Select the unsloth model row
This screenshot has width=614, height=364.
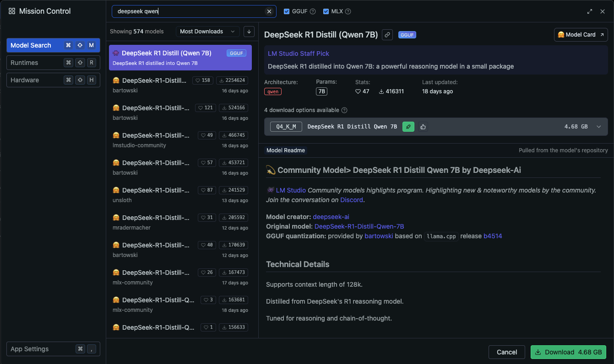180,195
